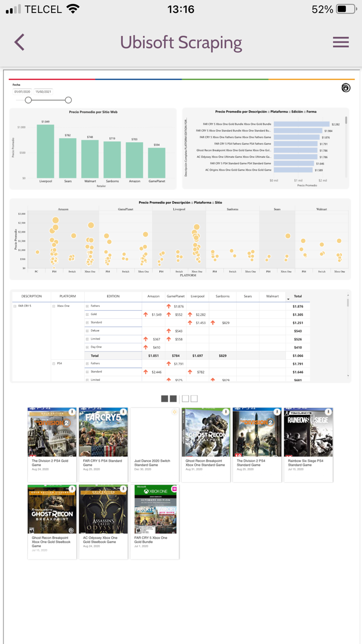Open AC Odyssey Xbox One Gold Steelbook card
Screen dimensions: 362x644
[103, 522]
